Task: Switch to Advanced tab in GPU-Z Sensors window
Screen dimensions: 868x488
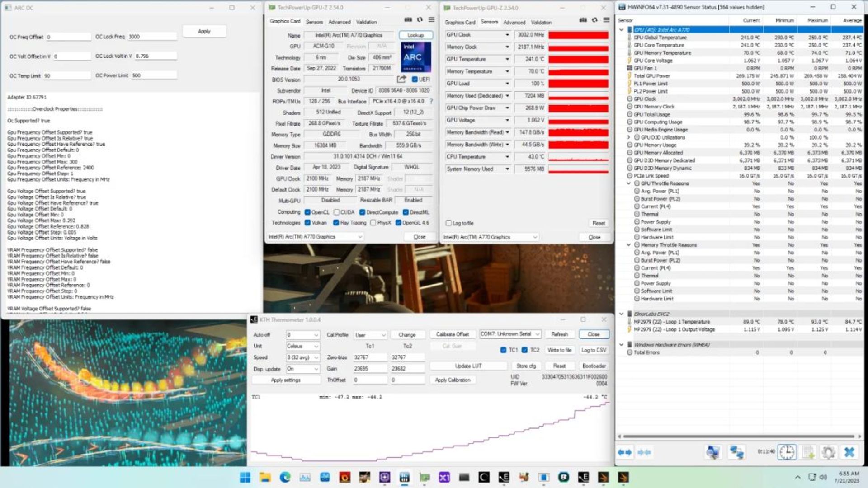Action: click(x=514, y=22)
